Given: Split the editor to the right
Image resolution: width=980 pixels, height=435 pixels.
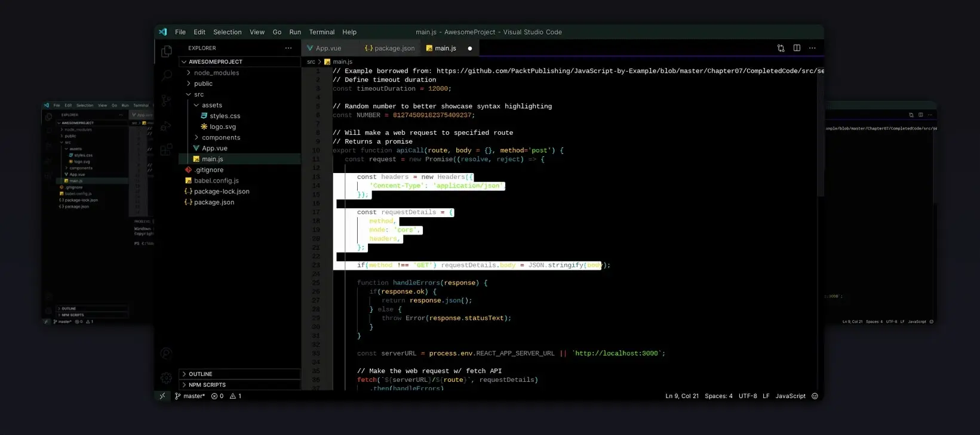Looking at the screenshot, I should click(797, 48).
